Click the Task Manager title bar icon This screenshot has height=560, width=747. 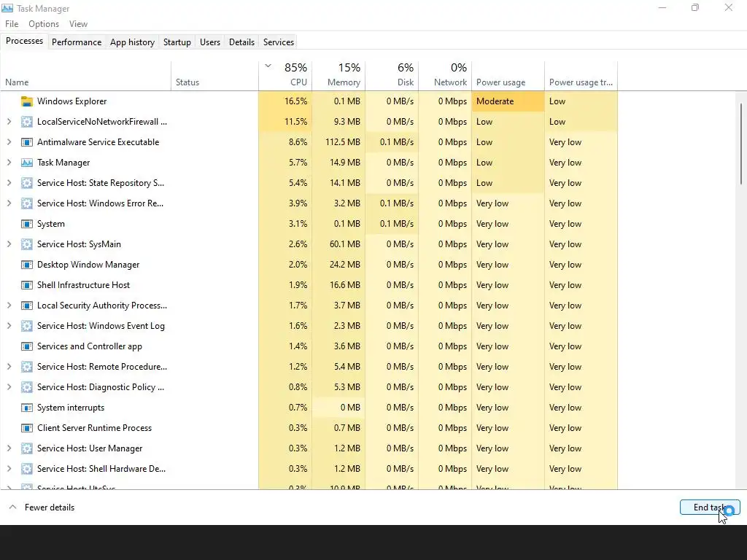click(7, 8)
